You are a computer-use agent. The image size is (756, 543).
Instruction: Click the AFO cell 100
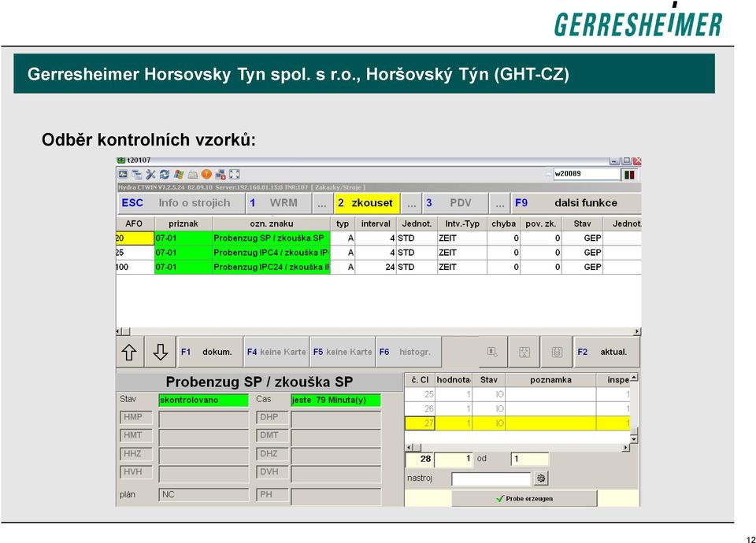pos(135,267)
